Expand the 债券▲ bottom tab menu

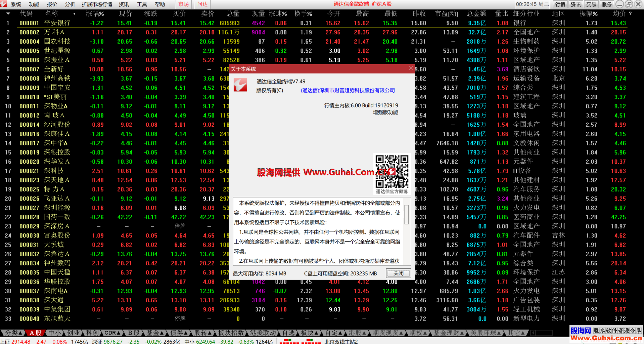tap(179, 333)
